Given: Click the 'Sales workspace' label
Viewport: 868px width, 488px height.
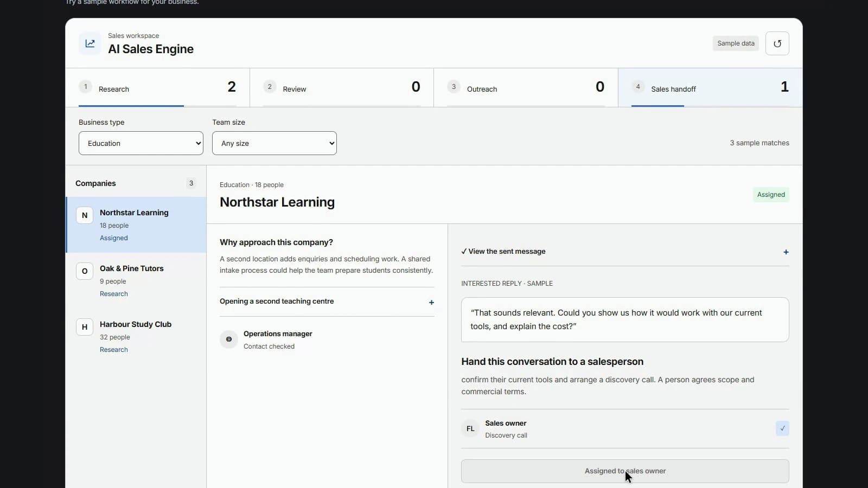Looking at the screenshot, I should (133, 36).
